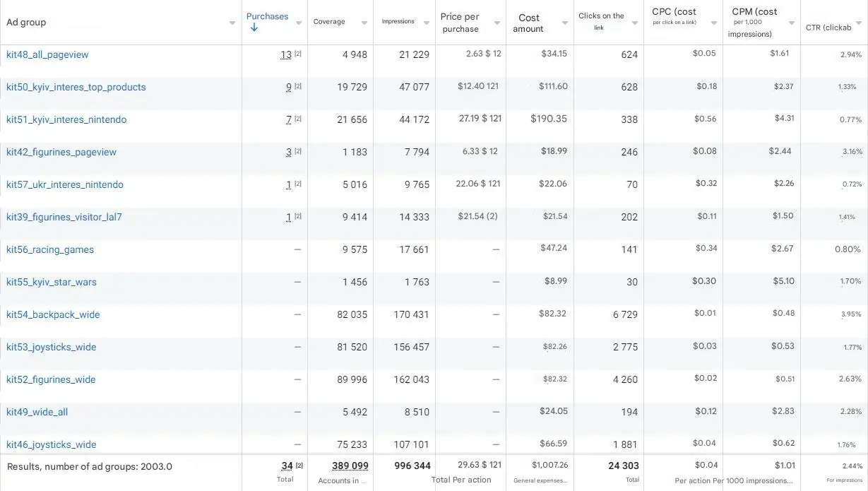Open the Coverage column dropdown arrow
Image resolution: width=868 pixels, height=491 pixels.
point(364,23)
